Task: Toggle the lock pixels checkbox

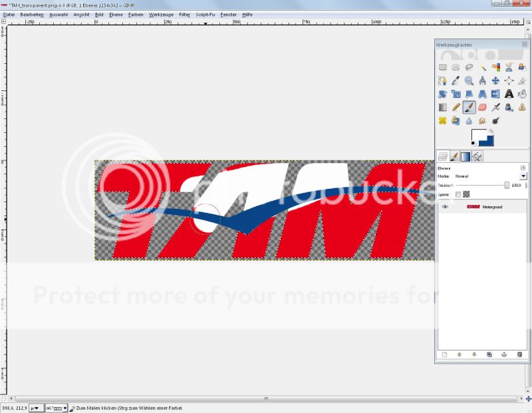Action: point(458,194)
